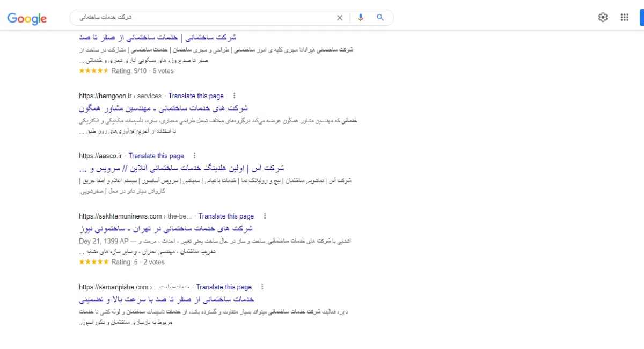Open the samanpishe.com result title link
Viewport: 644px width, 349px height.
click(x=166, y=299)
